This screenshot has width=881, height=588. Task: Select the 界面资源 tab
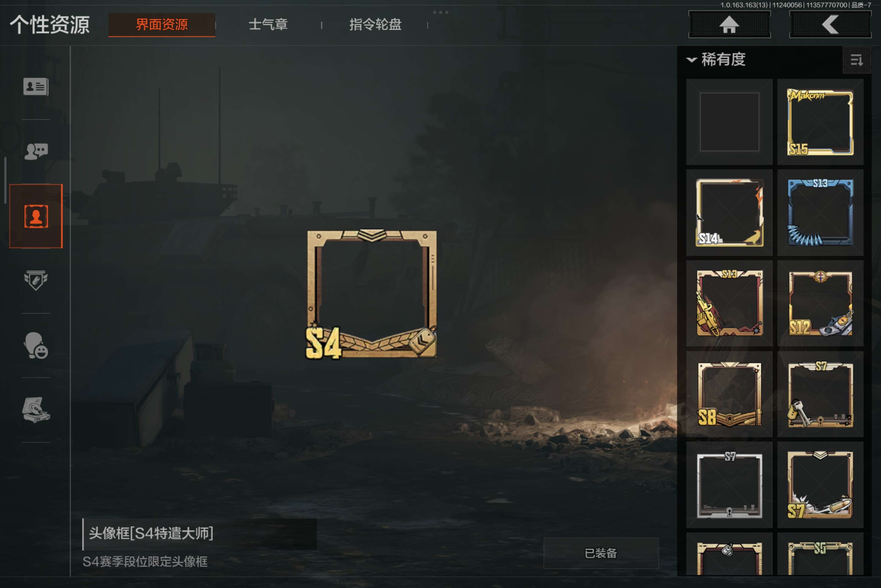[162, 25]
